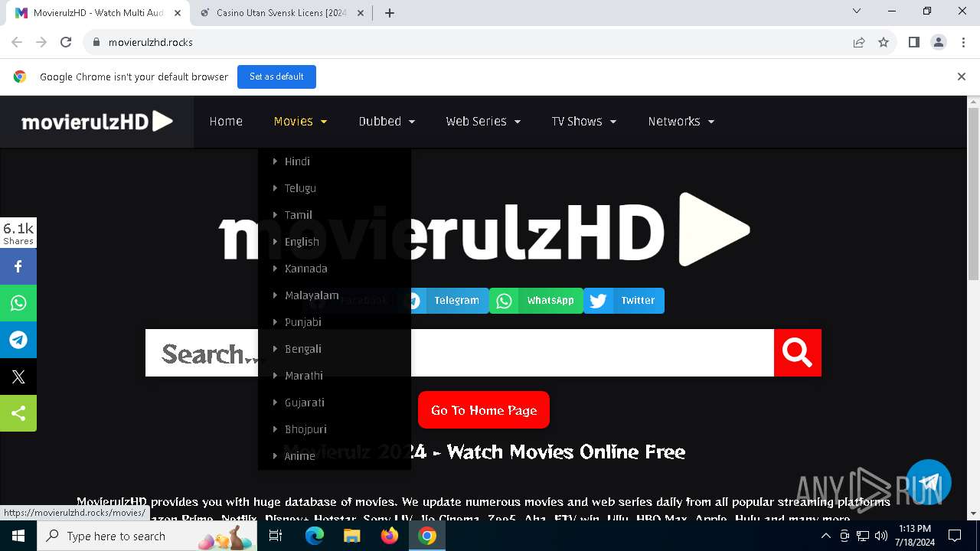Open the floating Telegram chat bubble
Screen dimensions: 980x551
(x=929, y=482)
